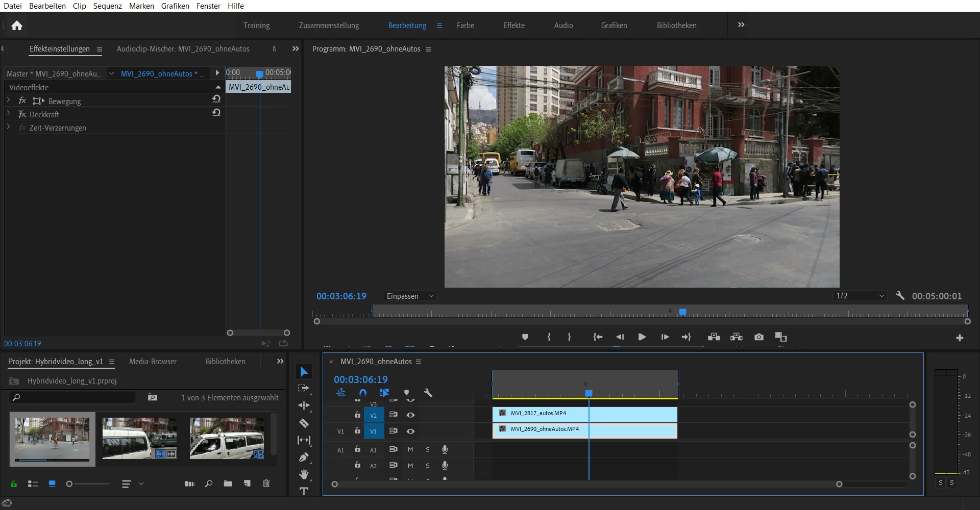
Task: Click the Home icon
Action: click(17, 25)
